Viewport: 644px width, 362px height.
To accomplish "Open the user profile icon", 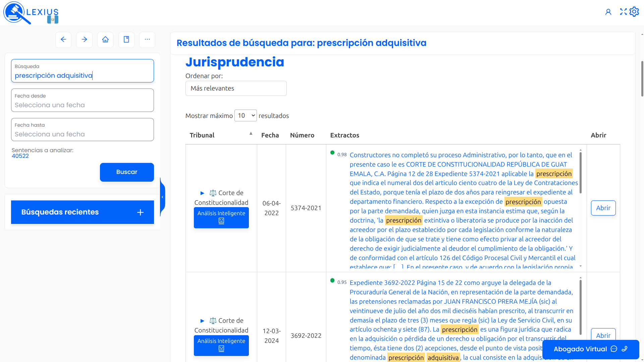I will [608, 11].
